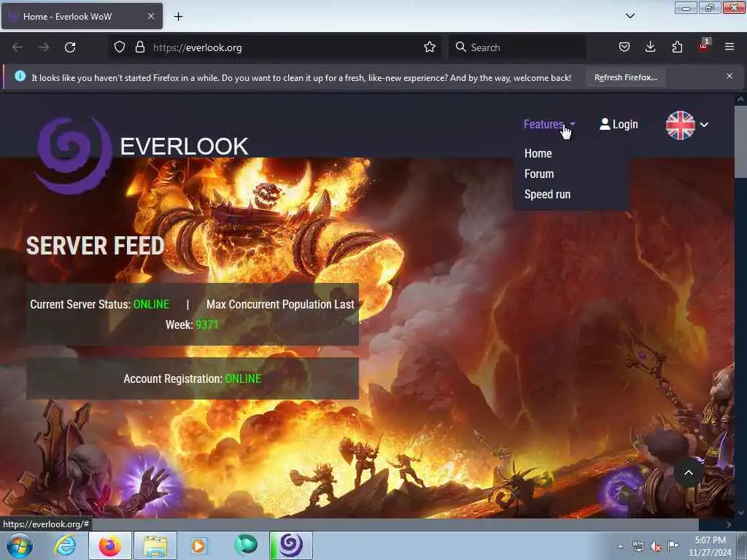Click the UK flag language icon

pos(681,125)
